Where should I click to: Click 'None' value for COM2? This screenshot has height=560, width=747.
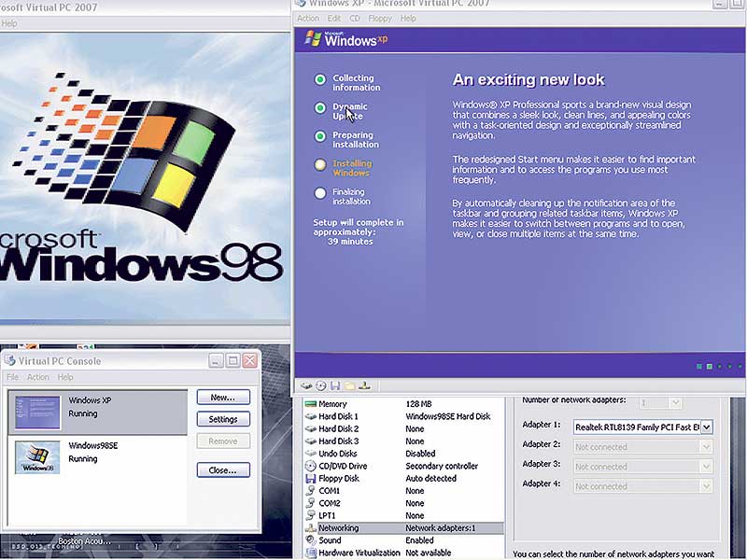[x=415, y=503]
